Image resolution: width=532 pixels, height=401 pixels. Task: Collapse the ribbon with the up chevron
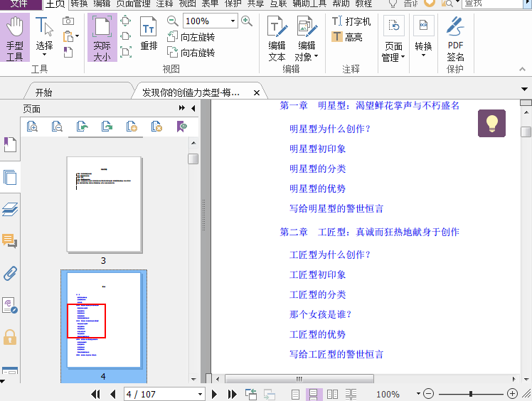pos(522,69)
